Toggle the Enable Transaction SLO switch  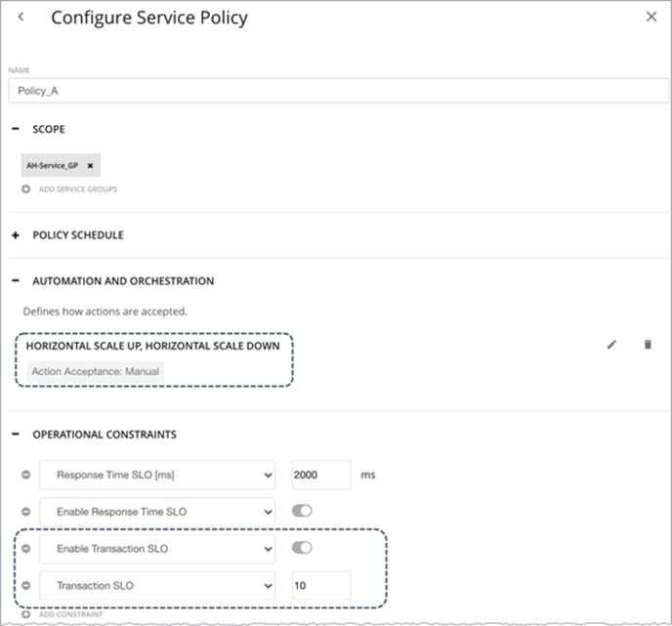pyautogui.click(x=302, y=548)
